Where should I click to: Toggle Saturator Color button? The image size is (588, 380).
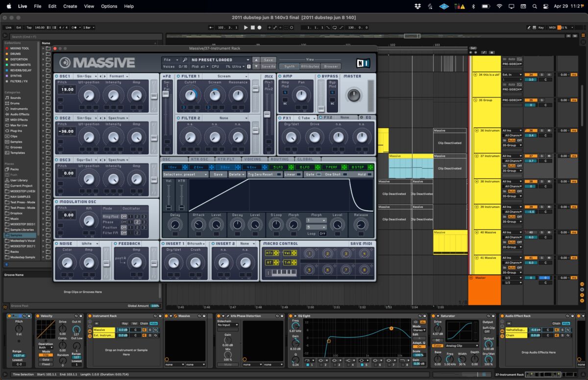pyautogui.click(x=438, y=346)
